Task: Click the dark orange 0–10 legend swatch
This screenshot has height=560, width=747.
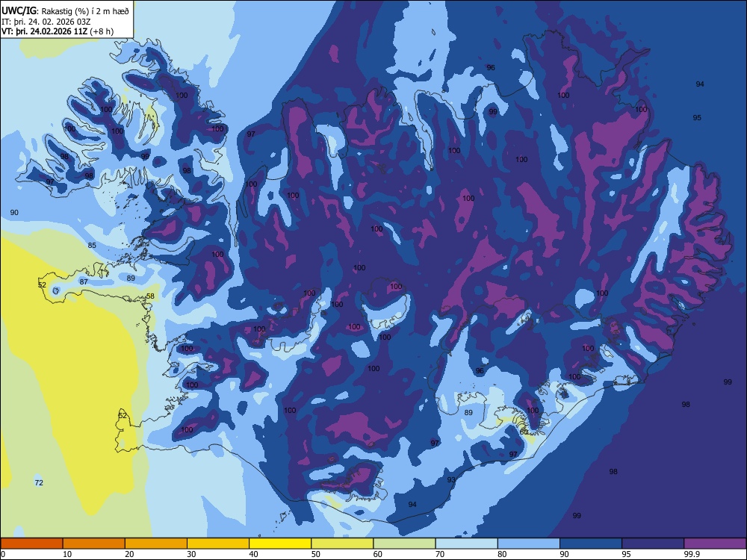Action: pos(31,544)
